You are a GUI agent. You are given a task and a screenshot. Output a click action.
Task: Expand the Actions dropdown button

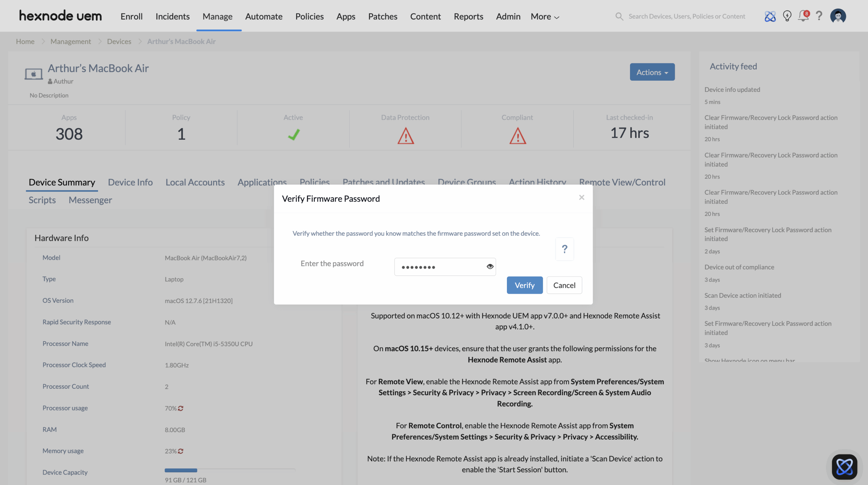(x=652, y=72)
